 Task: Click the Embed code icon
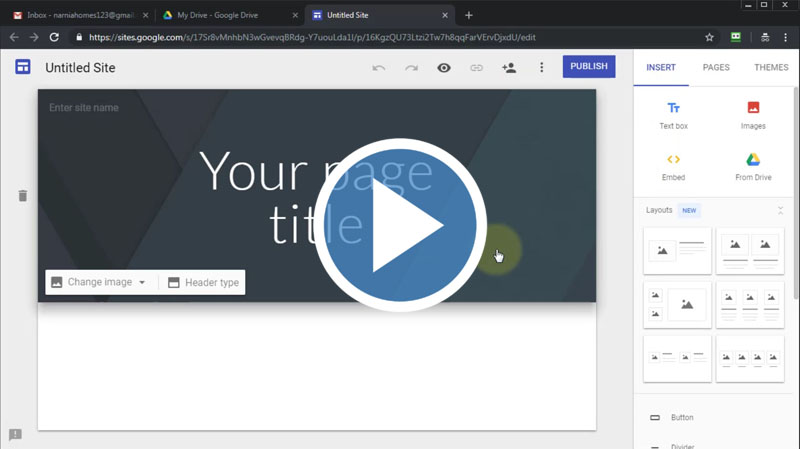click(673, 167)
